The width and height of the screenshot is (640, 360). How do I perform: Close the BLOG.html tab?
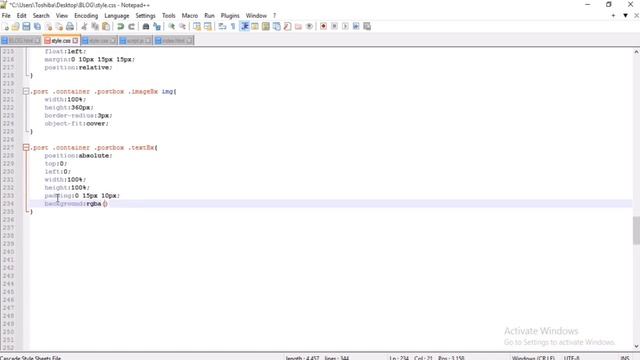pos(37,40)
